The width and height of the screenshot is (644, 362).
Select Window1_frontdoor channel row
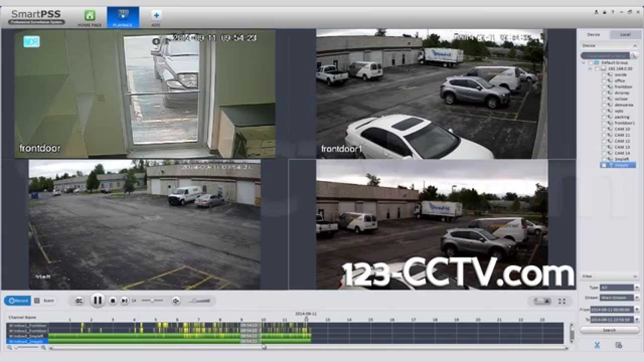click(x=27, y=325)
